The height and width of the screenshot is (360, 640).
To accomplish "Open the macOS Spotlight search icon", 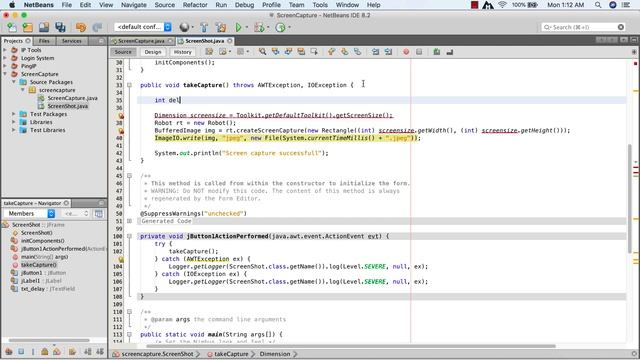I will pyautogui.click(x=598, y=5).
